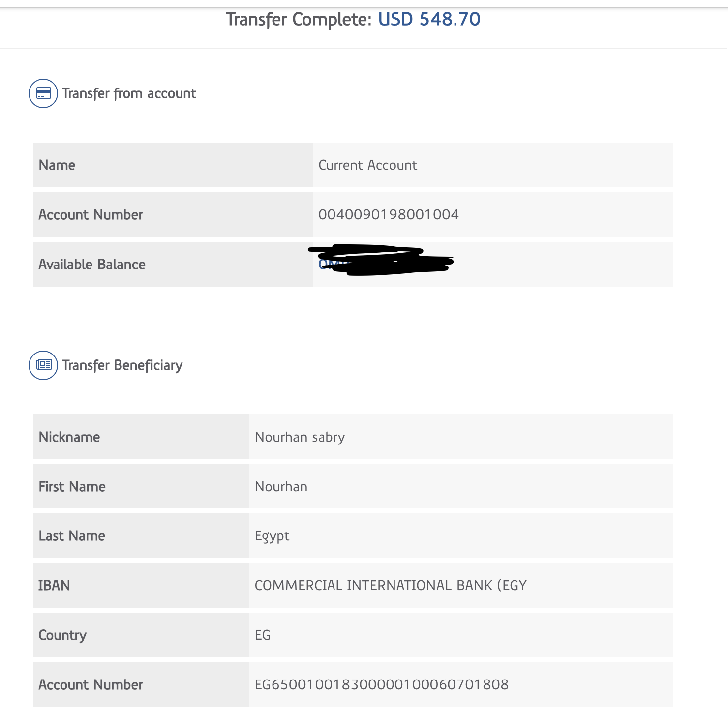This screenshot has width=728, height=710.
Task: Click the Country row label
Action: 62,635
